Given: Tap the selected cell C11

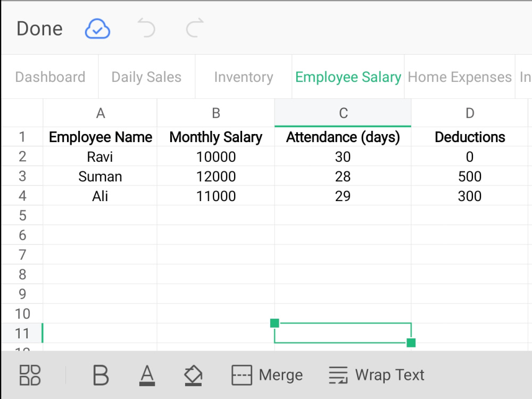Looking at the screenshot, I should (x=343, y=333).
